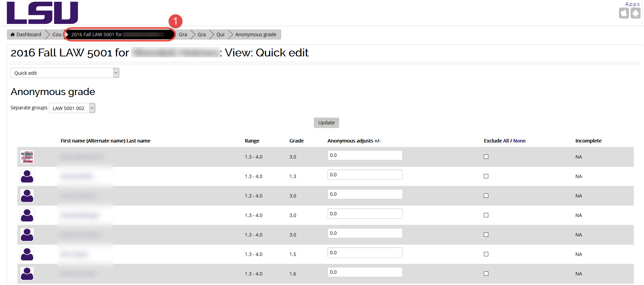Viewport: 644px width, 285px height.
Task: Open the 2016 Fall LAW 5001 breadcrumb
Action: pyautogui.click(x=120, y=35)
